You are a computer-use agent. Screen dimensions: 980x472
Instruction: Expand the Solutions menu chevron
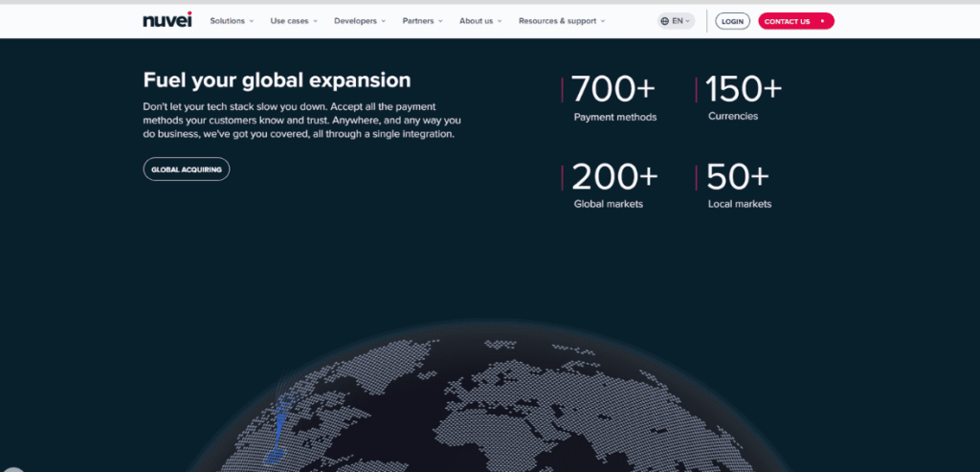tap(252, 21)
